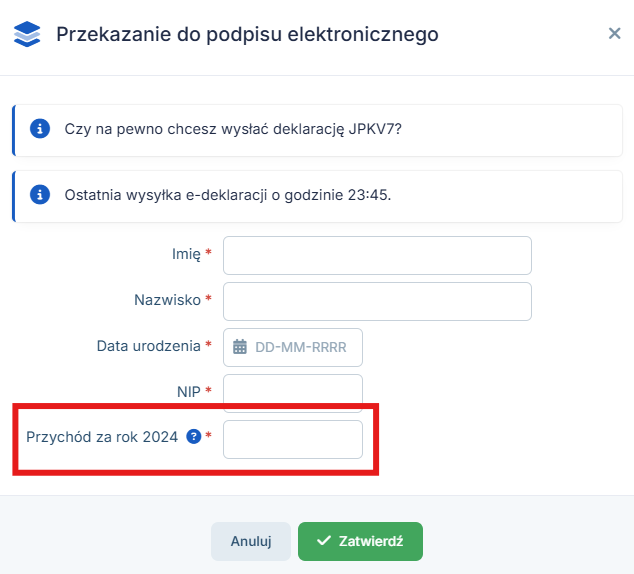Open the calendar icon in Data urodzenia field

(240, 347)
